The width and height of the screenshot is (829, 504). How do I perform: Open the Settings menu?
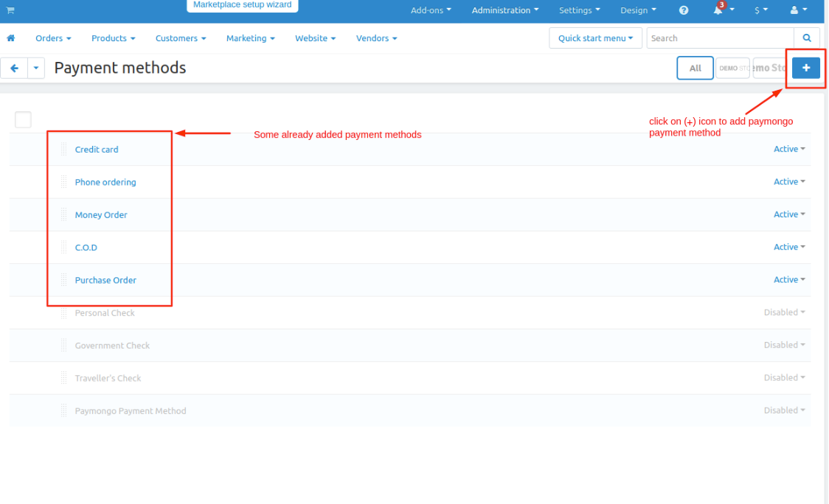580,10
